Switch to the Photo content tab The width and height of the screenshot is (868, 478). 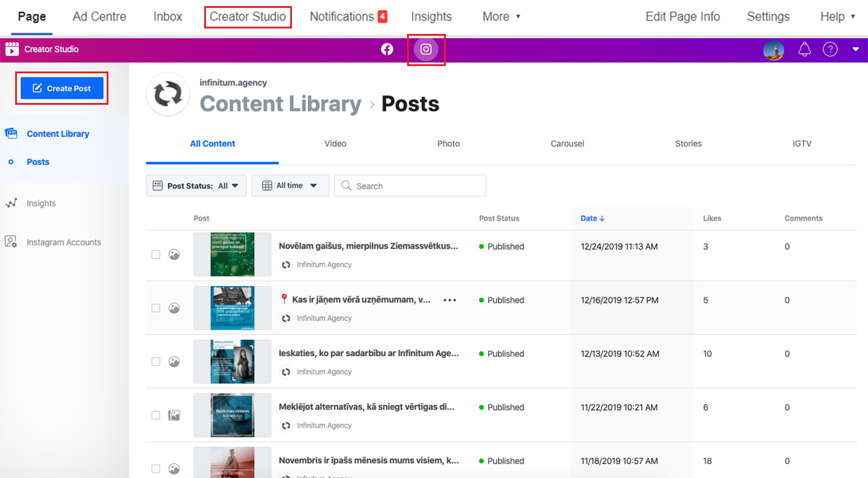click(x=448, y=144)
